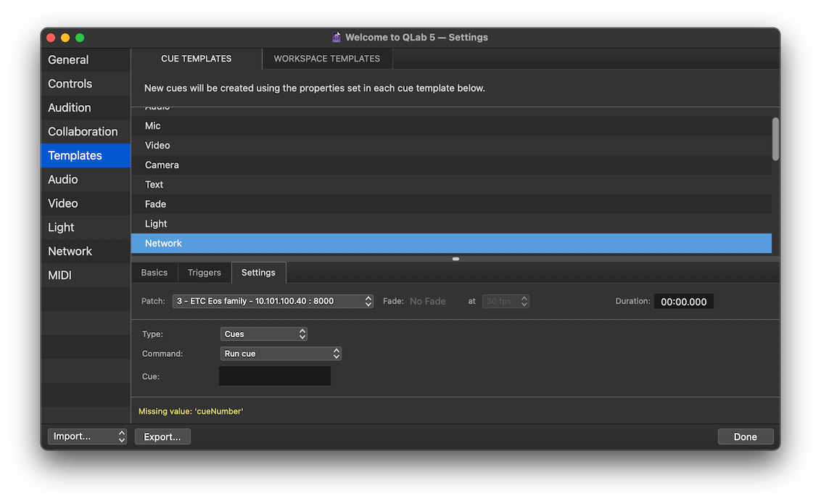821x504 pixels.
Task: Click the Export button
Action: point(162,437)
